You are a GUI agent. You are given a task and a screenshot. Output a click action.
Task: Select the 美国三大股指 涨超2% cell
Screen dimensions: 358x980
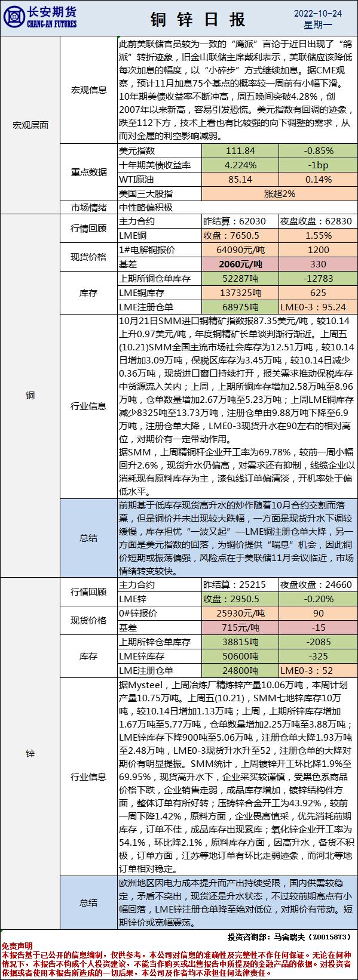(x=279, y=193)
